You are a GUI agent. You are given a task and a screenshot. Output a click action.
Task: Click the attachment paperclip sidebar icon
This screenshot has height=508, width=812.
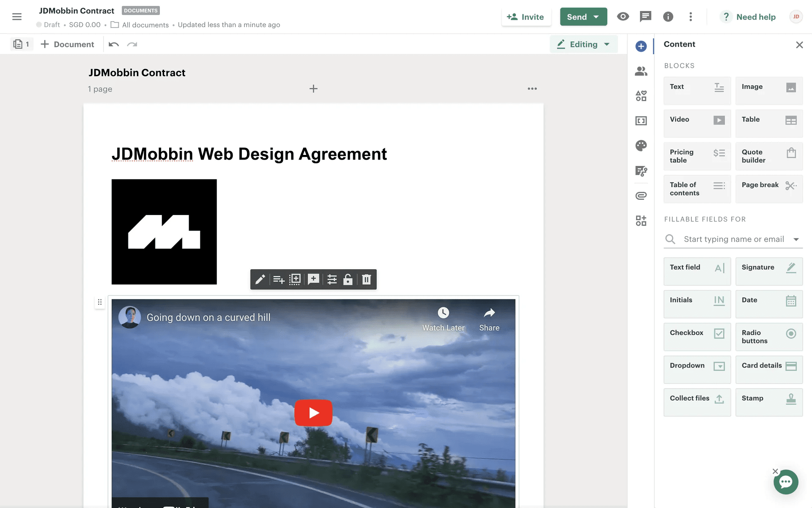pyautogui.click(x=641, y=196)
